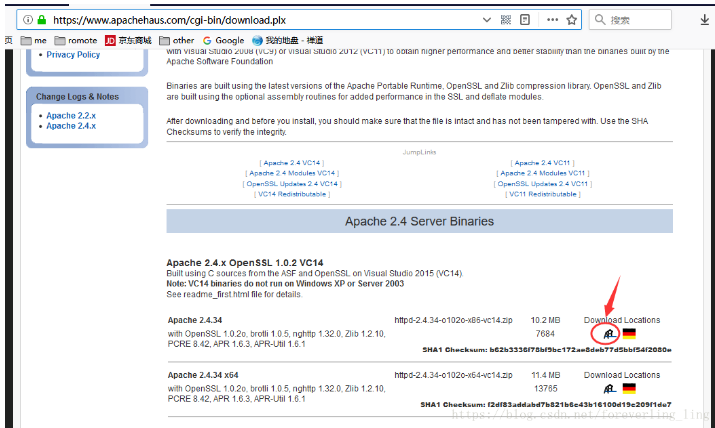
Task: Click the '10.2 MB' file size text
Action: click(x=545, y=320)
